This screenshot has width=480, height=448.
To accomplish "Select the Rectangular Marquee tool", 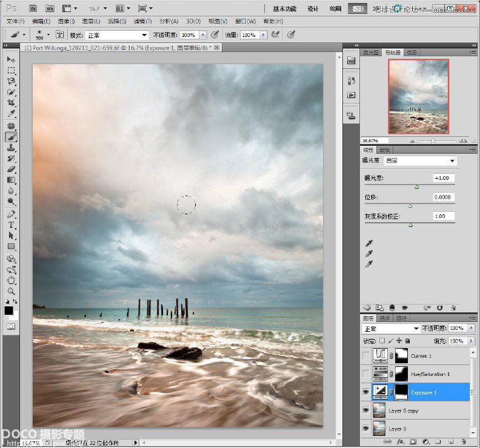I will tap(11, 71).
